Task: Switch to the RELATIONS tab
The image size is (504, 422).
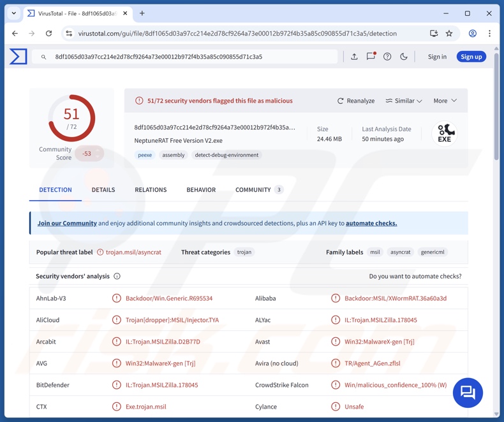Action: point(151,190)
